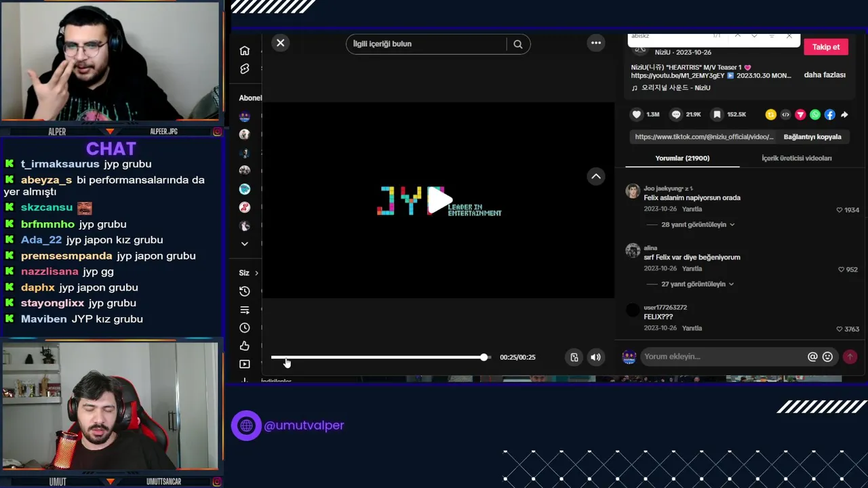This screenshot has height=488, width=868.
Task: Jump to next find-in-page match arrow
Action: 754,36
